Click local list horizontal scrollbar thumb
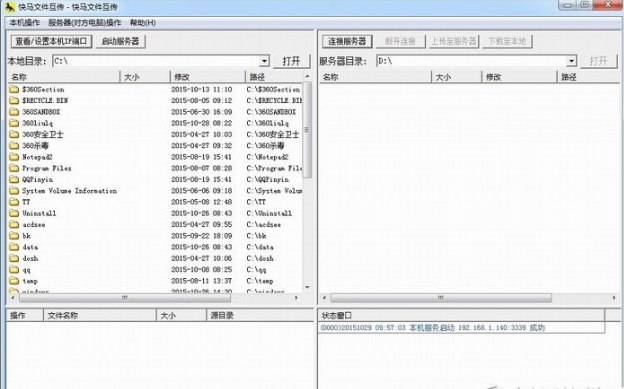Viewport: 624px width, 389px height. tap(125, 297)
